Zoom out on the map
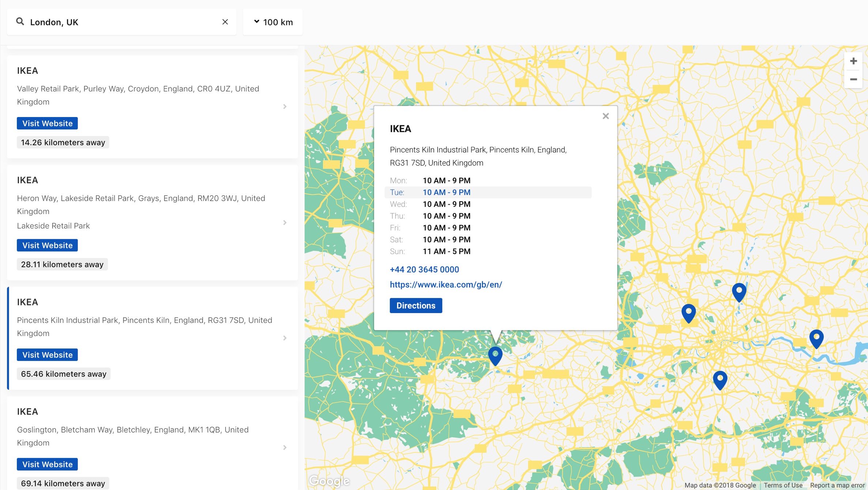This screenshot has width=868, height=490. 853,79
